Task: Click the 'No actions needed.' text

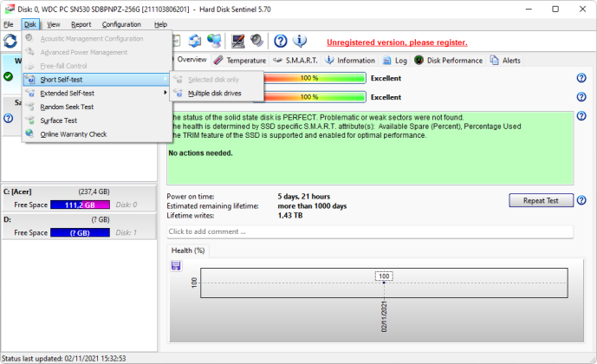Action: click(200, 153)
